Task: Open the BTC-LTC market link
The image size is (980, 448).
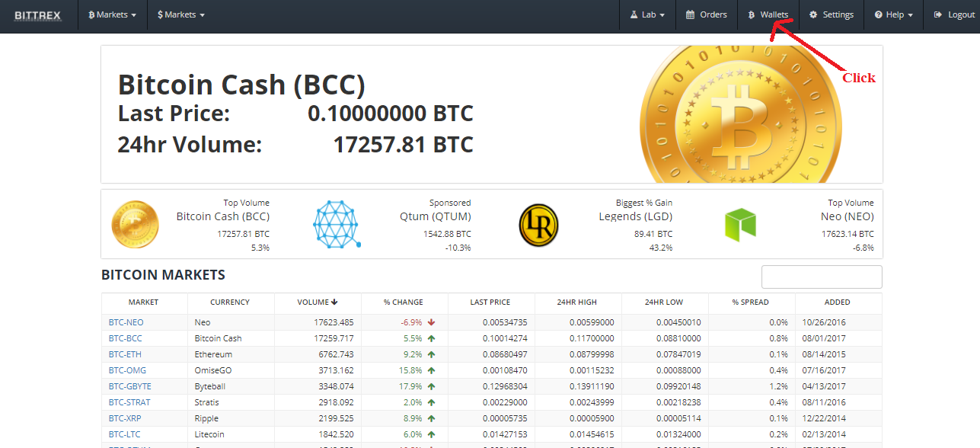Action: (x=125, y=434)
